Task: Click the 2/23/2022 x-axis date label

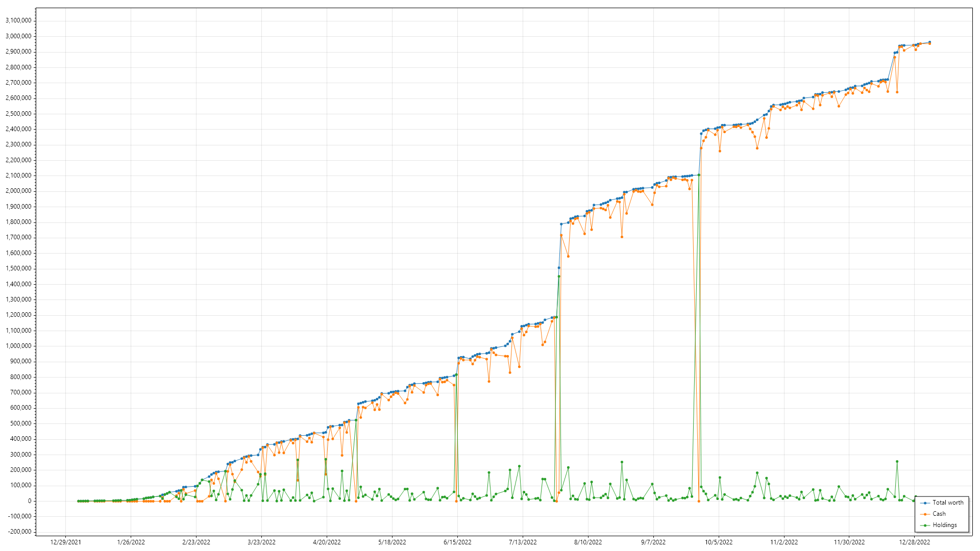Action: (196, 542)
